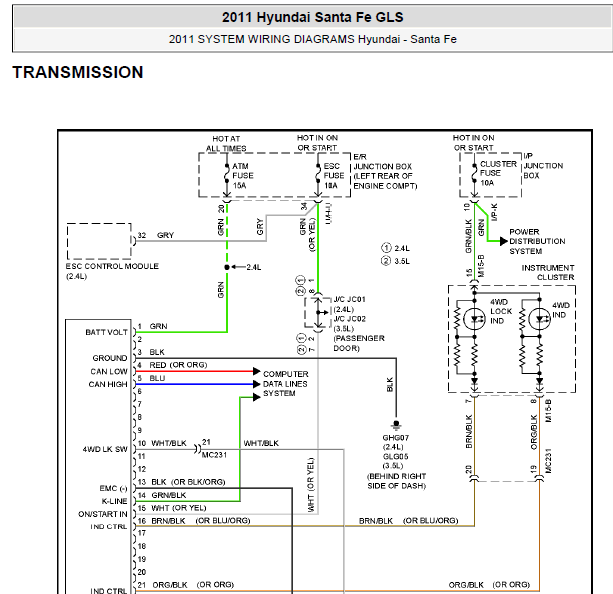
Task: Select the 'CAN LOW' pin label
Action: [109, 371]
